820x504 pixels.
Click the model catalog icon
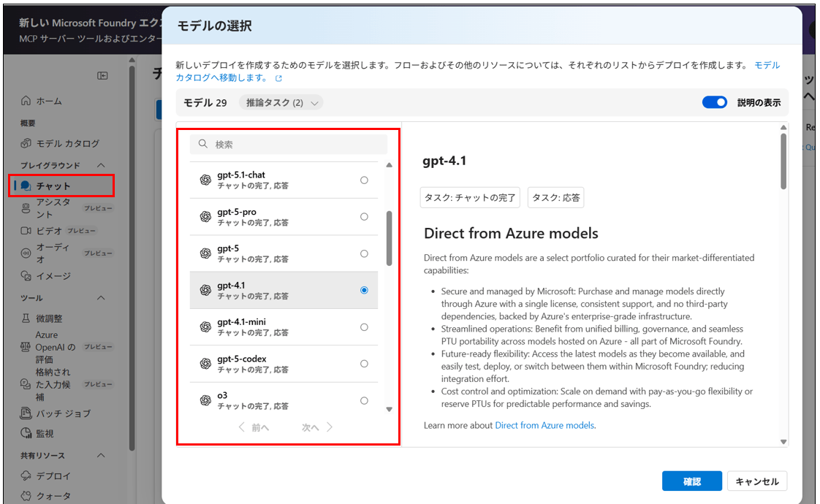coord(26,143)
